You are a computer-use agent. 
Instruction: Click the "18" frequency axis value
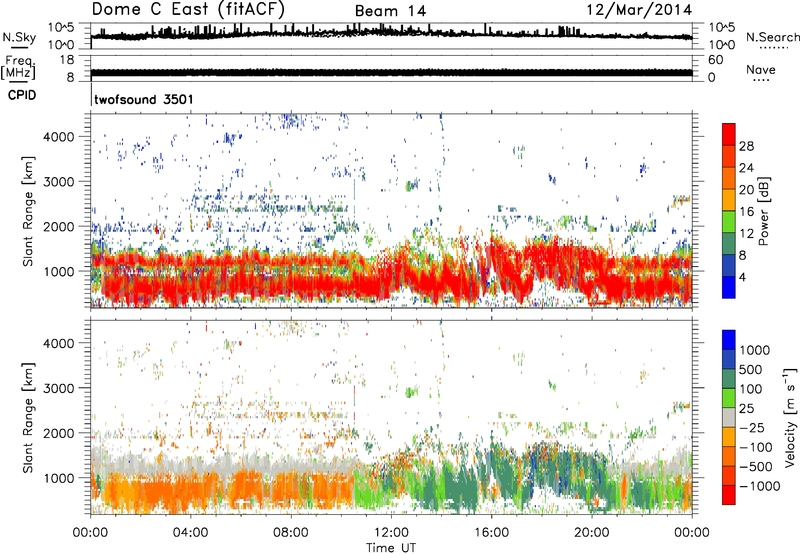pos(67,60)
